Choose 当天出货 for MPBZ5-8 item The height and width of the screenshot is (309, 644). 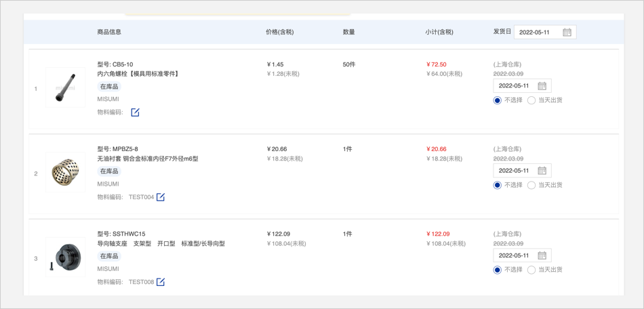click(531, 185)
